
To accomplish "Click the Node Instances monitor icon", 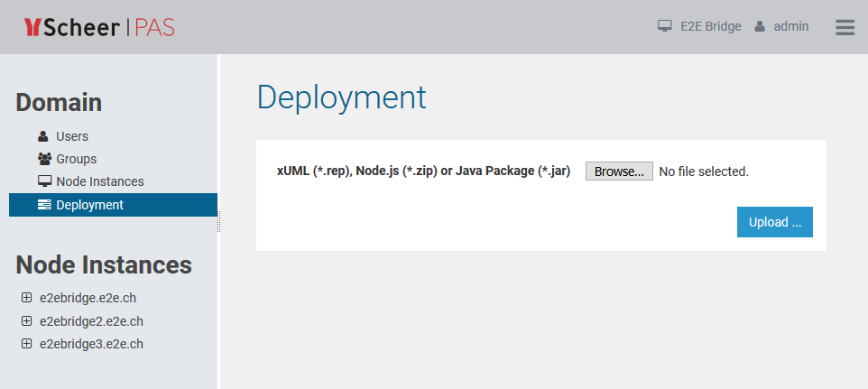I will click(44, 181).
